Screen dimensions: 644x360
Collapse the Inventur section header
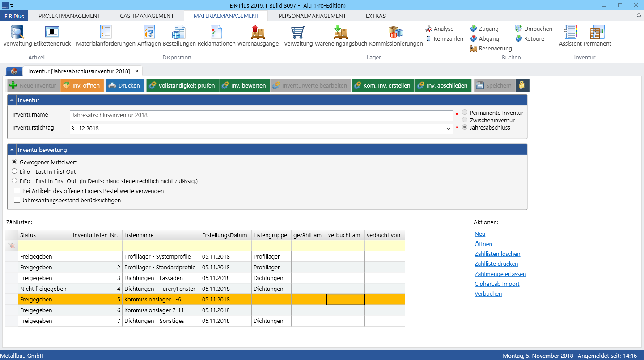point(12,100)
